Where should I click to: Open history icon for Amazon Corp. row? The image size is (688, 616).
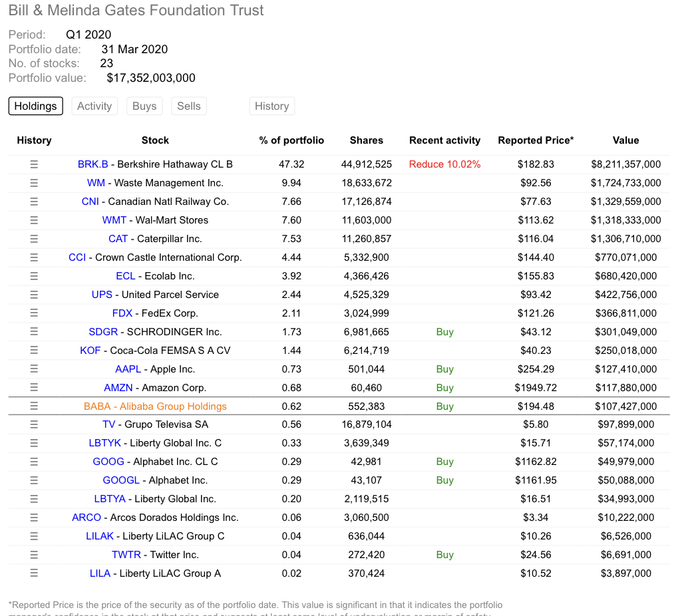click(x=34, y=388)
